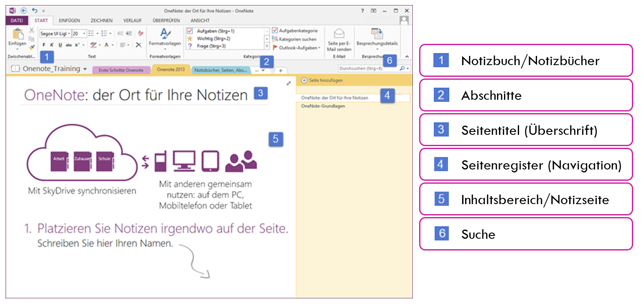Click the text highlight color icon
This screenshot has height=306, width=644.
(x=94, y=45)
